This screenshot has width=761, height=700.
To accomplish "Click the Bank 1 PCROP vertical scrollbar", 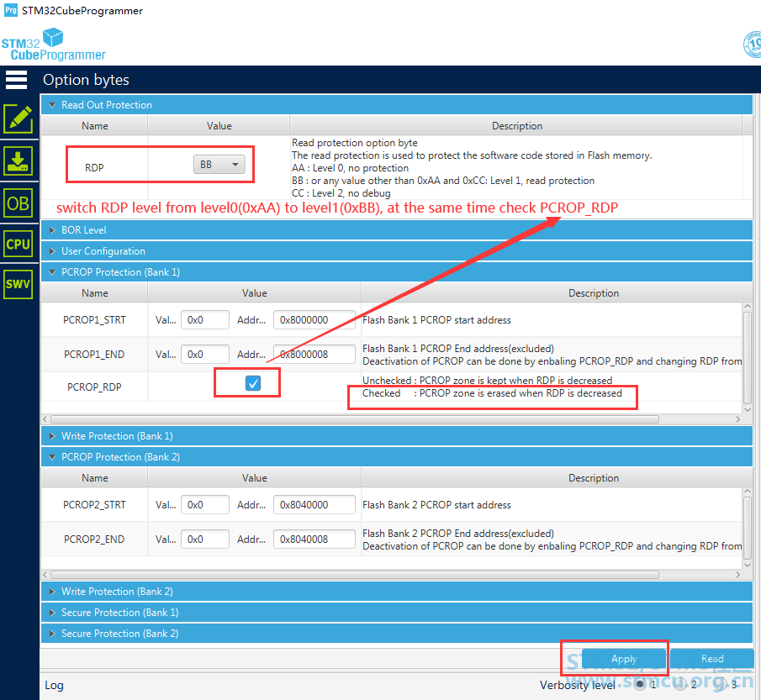I will click(x=748, y=357).
